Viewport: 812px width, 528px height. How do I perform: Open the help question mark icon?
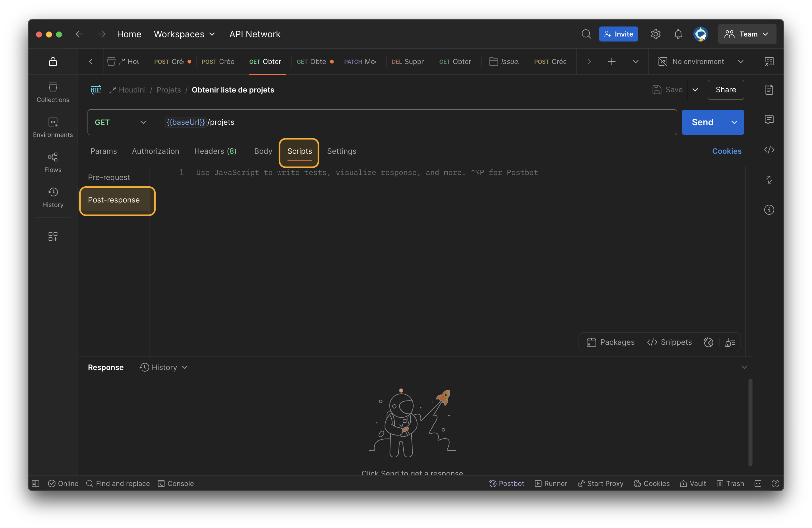(775, 483)
